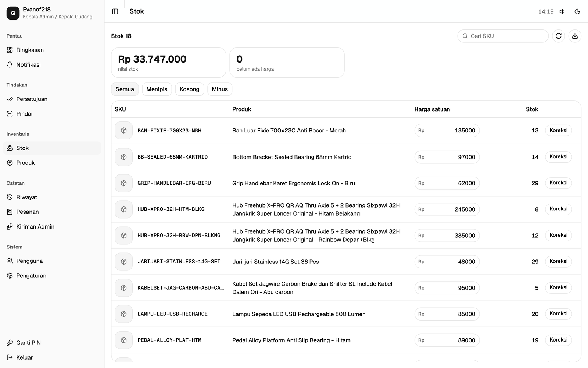Select the Minus filter tab
The height and width of the screenshot is (368, 588).
(x=220, y=89)
